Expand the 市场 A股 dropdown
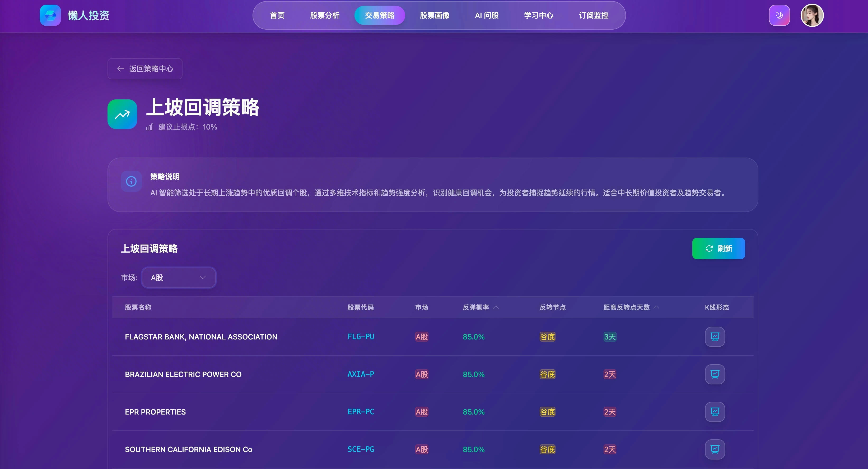This screenshot has height=469, width=868. click(x=179, y=278)
